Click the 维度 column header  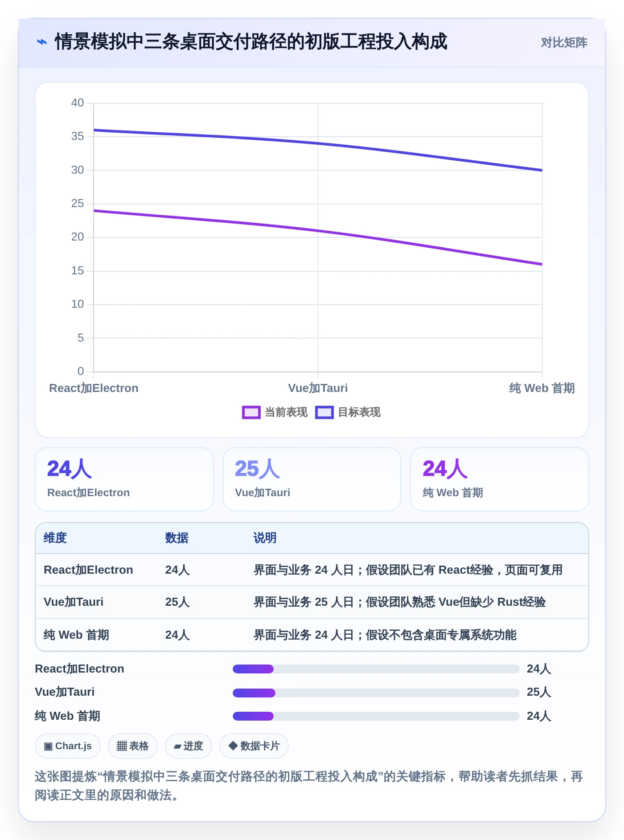pyautogui.click(x=55, y=538)
